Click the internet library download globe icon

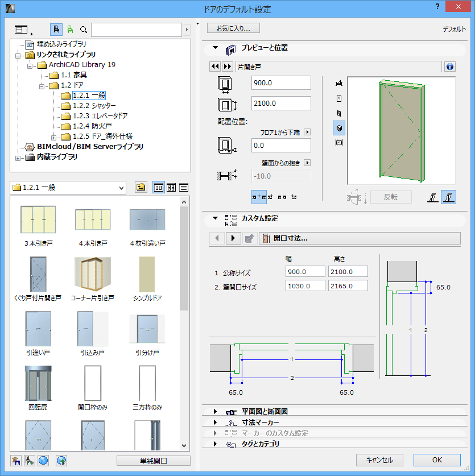point(43,461)
